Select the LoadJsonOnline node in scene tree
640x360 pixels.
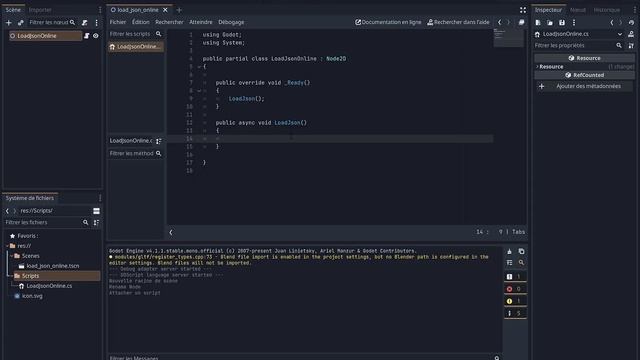pyautogui.click(x=45, y=36)
